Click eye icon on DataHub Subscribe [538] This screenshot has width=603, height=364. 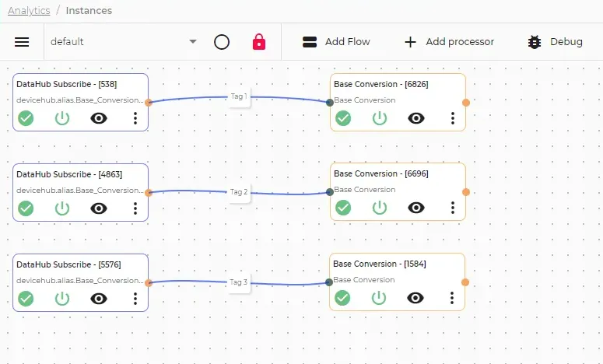pyautogui.click(x=99, y=118)
